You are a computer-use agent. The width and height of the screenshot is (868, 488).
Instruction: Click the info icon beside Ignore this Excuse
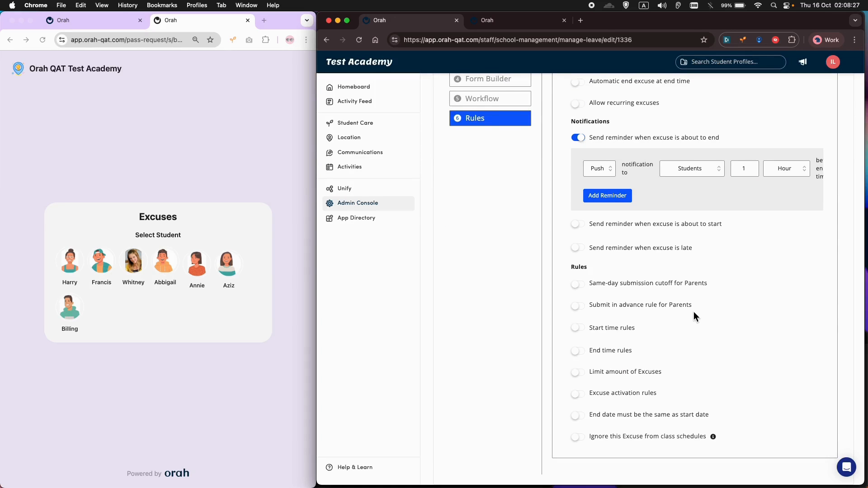[713, 436]
